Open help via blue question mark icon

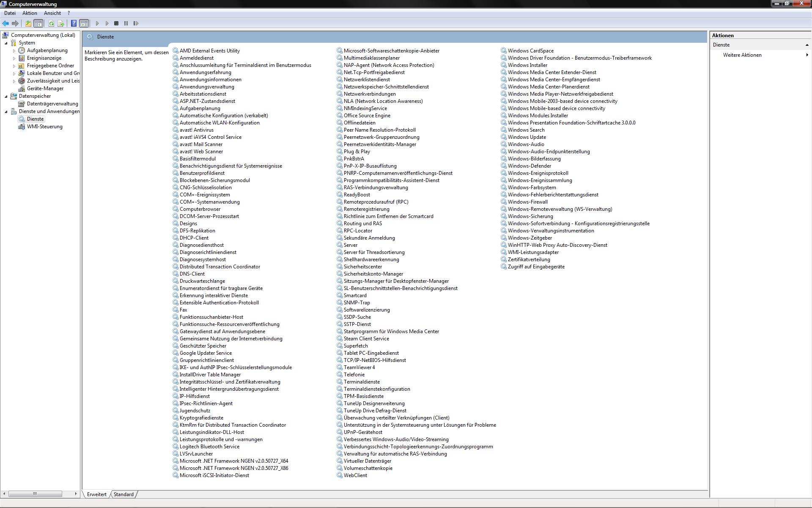pos(74,24)
